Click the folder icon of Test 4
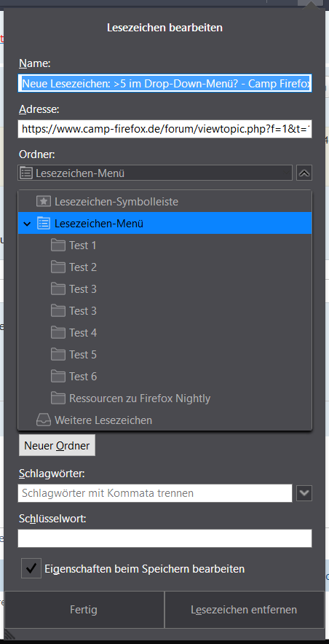329x644 pixels. [x=58, y=333]
